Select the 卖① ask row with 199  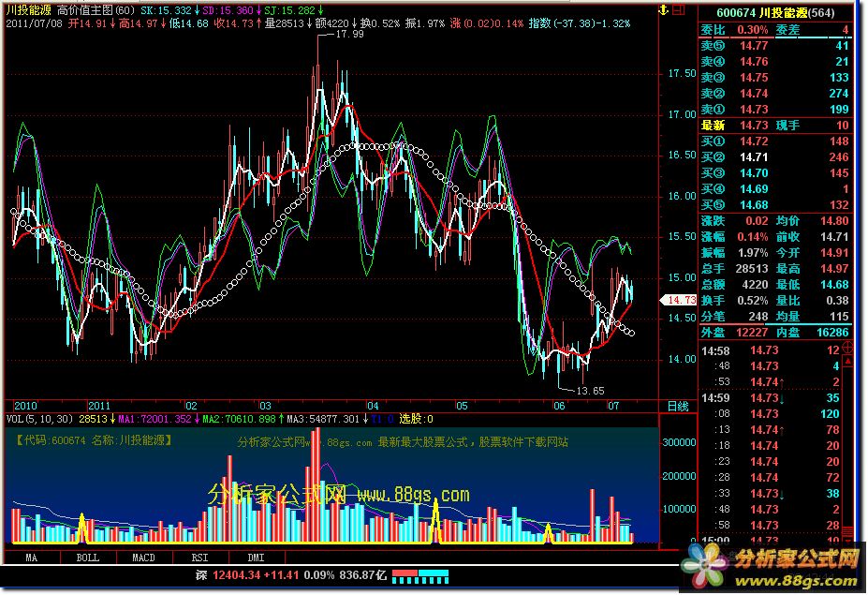tap(775, 110)
